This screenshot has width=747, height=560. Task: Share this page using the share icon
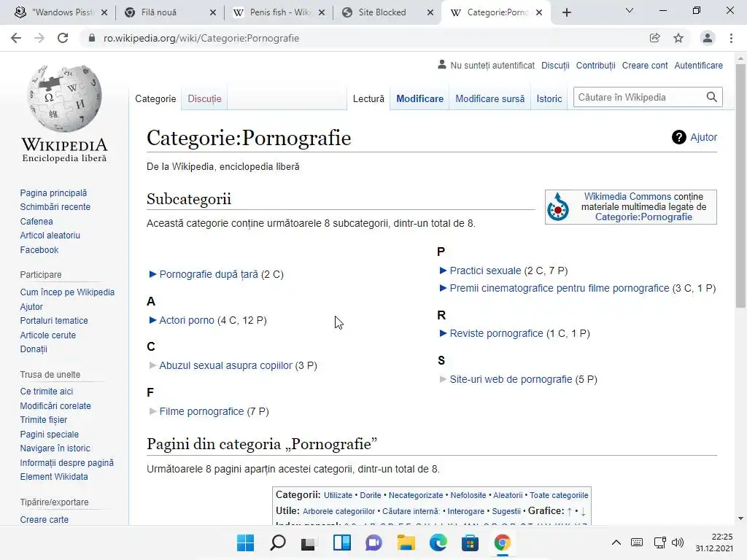[x=655, y=38]
